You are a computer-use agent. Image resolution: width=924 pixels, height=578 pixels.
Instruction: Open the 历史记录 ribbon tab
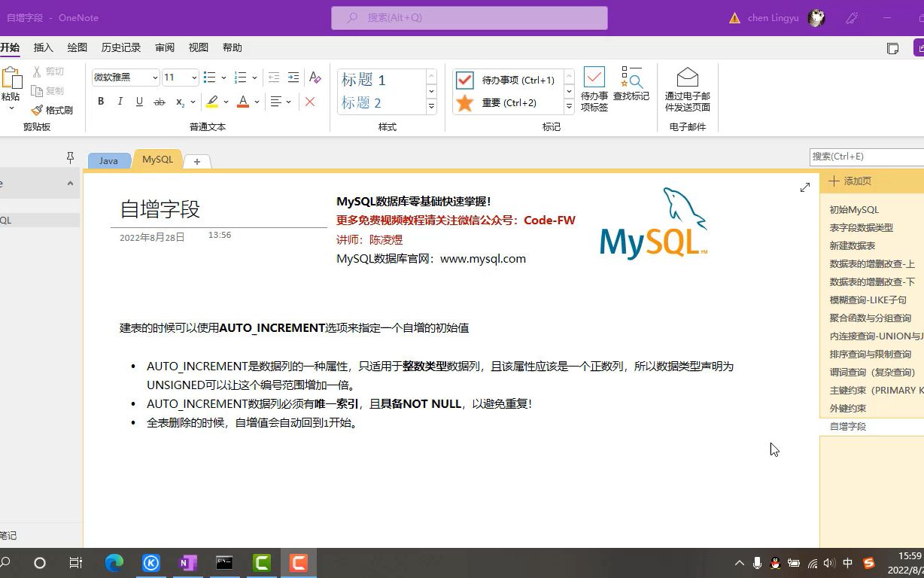pyautogui.click(x=121, y=47)
